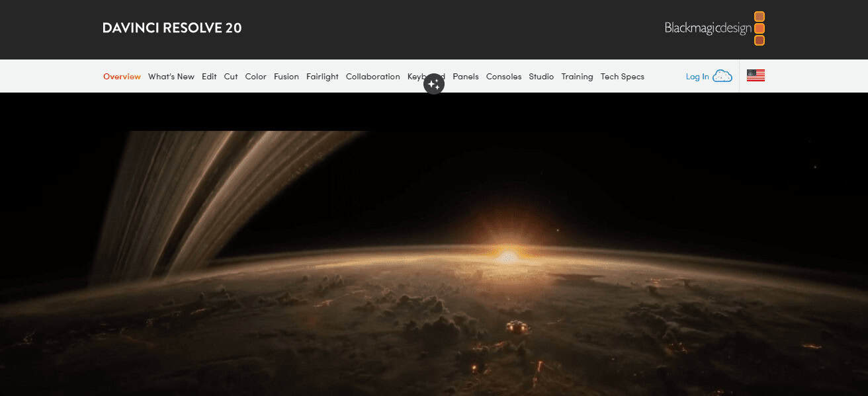View the Tech Specs page

(623, 77)
